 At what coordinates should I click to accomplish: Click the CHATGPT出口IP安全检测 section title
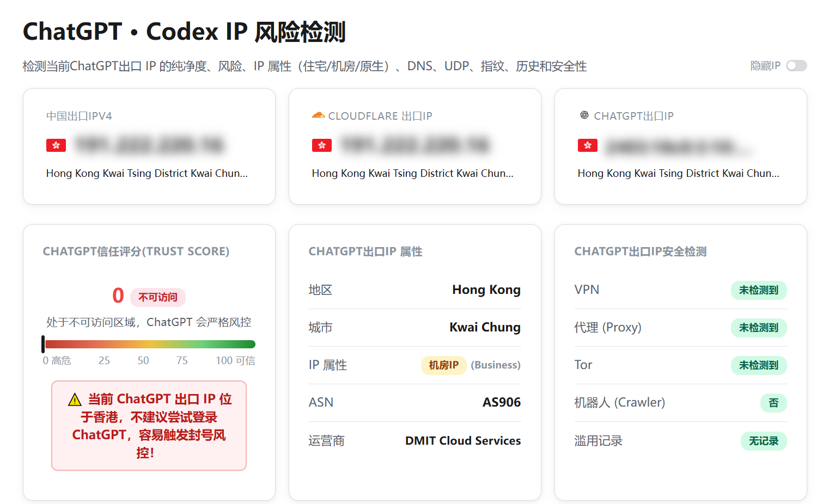coord(641,251)
